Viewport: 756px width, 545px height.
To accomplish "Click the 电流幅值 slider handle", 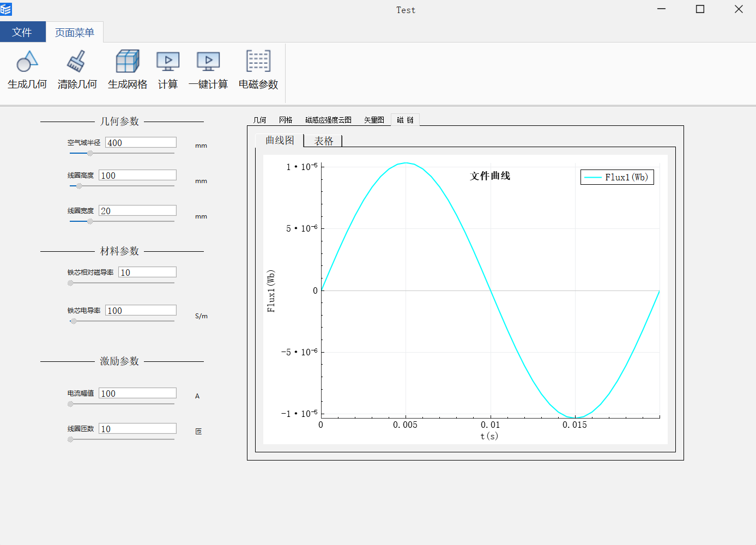I will (x=70, y=404).
